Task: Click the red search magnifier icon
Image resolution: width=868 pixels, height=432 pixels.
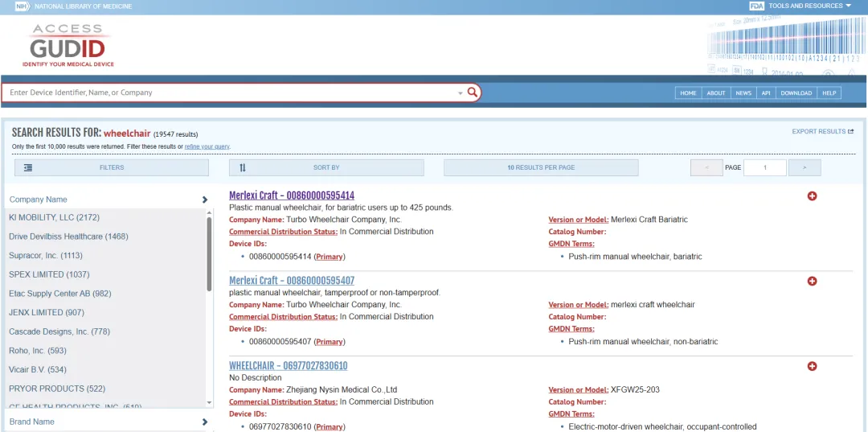Action: (x=473, y=93)
